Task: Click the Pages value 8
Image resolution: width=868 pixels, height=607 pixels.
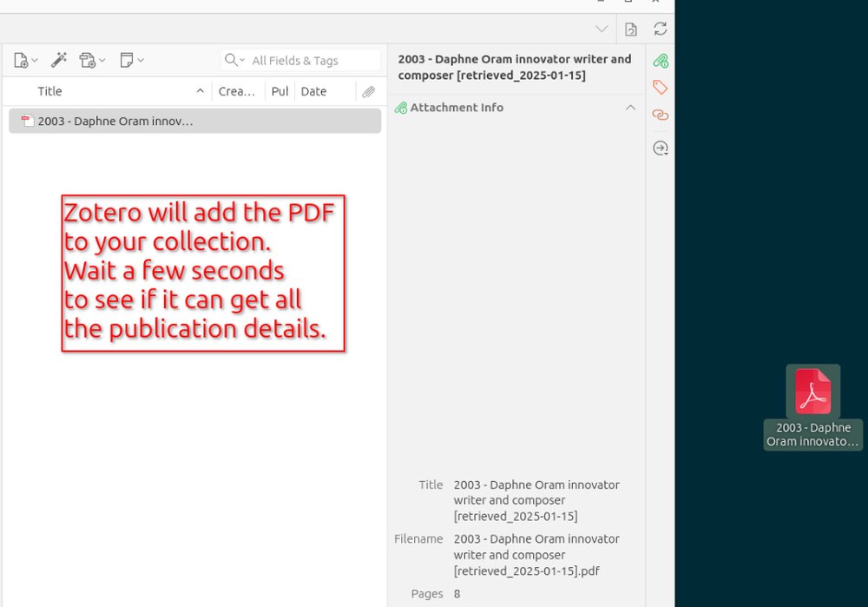Action: click(x=457, y=594)
